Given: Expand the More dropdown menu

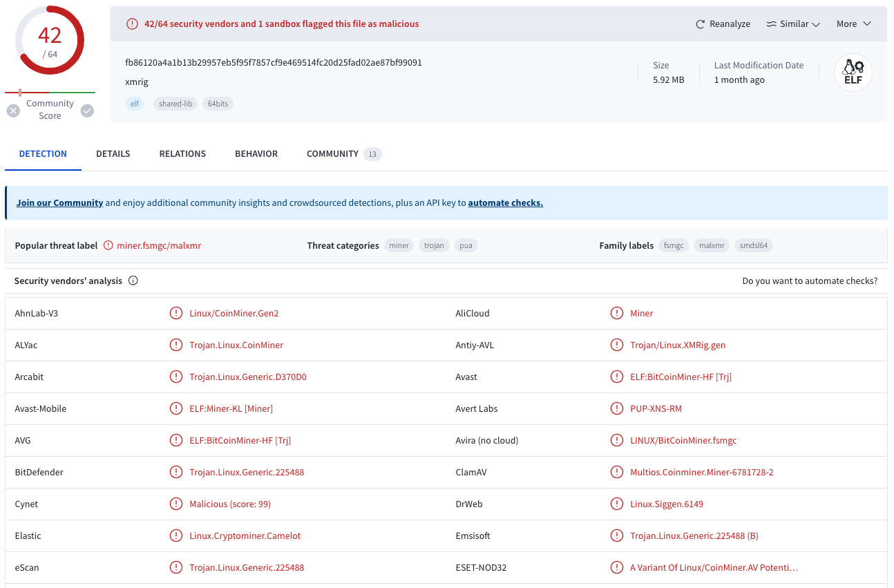Looking at the screenshot, I should (x=853, y=24).
